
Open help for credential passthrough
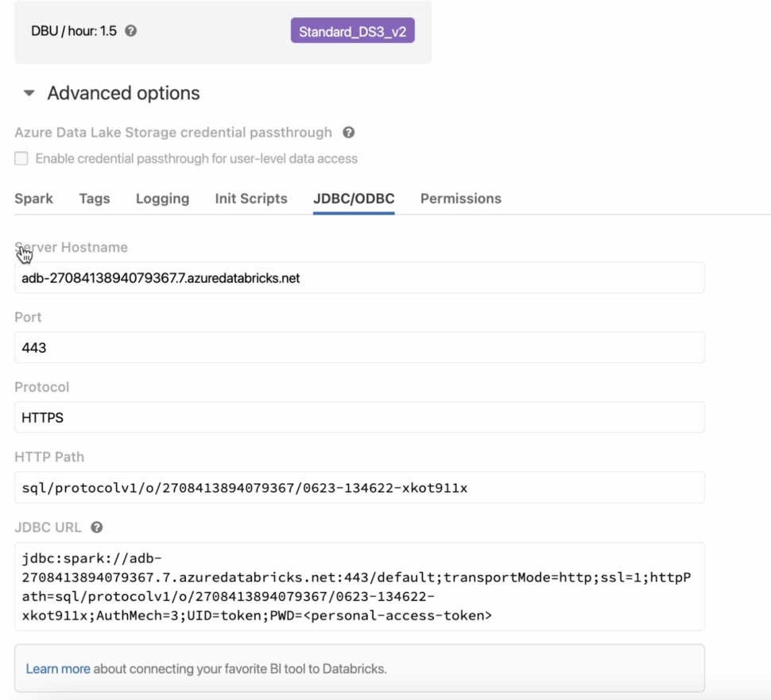tap(348, 133)
